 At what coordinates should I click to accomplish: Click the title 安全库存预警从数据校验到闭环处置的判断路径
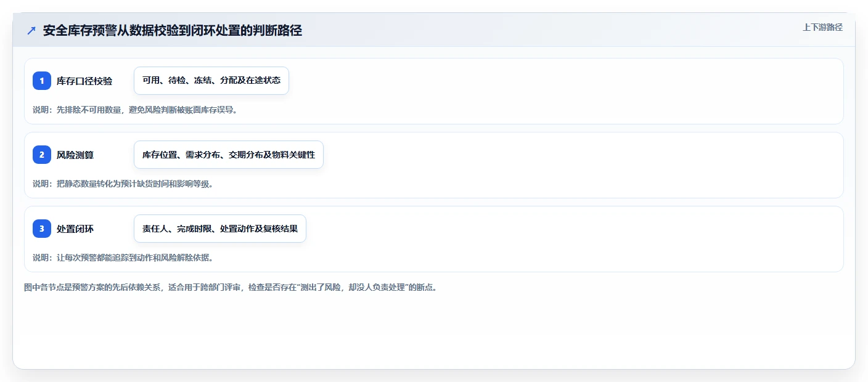(x=173, y=30)
